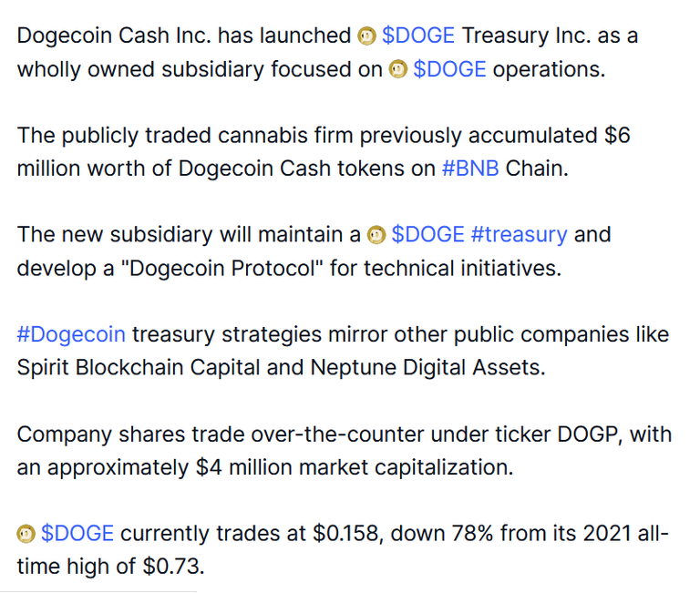
Task: Follow the #BNB hashtag link
Action: pyautogui.click(x=470, y=169)
